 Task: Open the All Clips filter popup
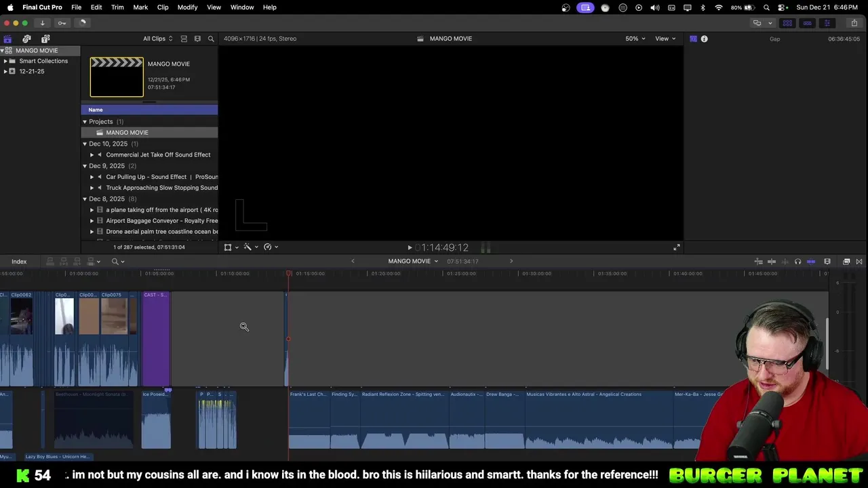pyautogui.click(x=157, y=39)
